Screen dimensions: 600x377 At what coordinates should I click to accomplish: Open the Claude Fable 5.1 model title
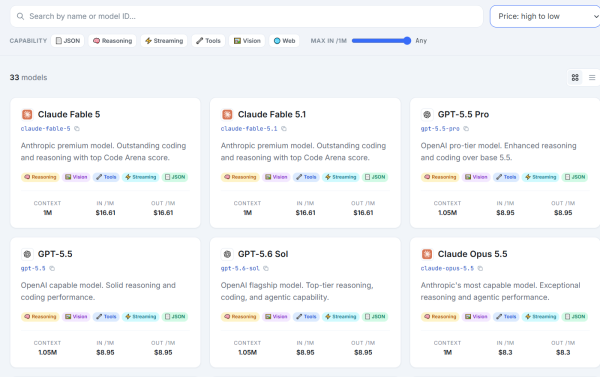click(272, 114)
